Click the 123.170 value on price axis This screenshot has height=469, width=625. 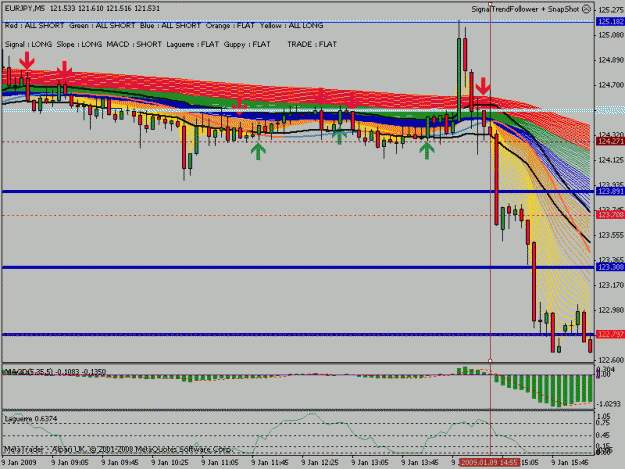(611, 285)
